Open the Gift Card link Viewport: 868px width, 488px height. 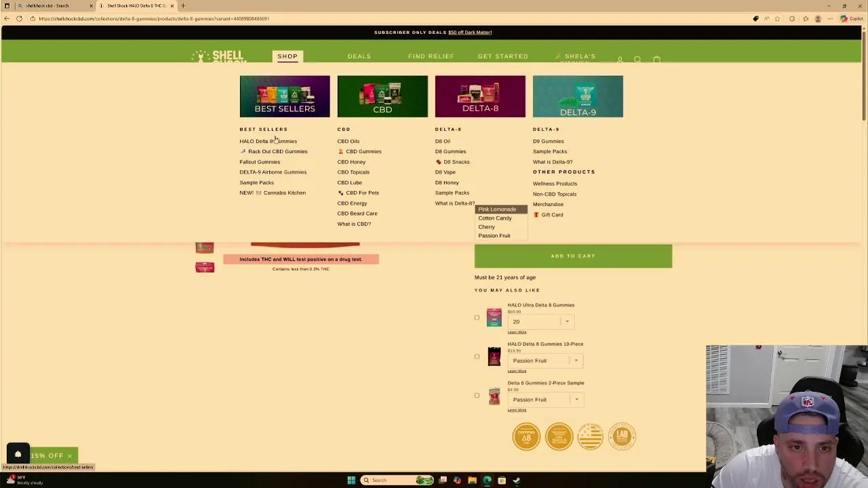[x=548, y=215]
